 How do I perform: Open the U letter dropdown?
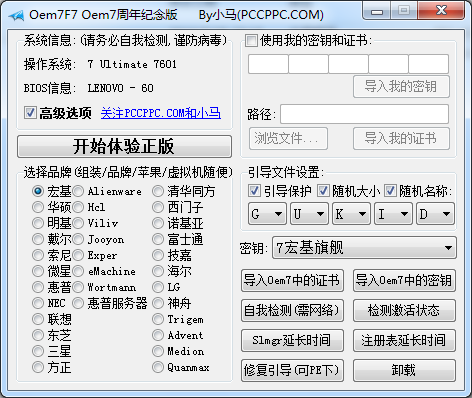click(x=309, y=214)
